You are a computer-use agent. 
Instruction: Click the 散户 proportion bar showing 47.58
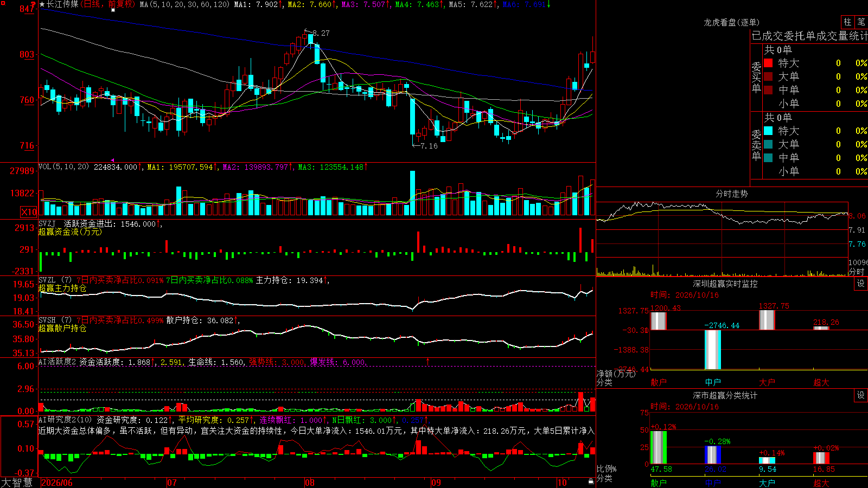659,447
